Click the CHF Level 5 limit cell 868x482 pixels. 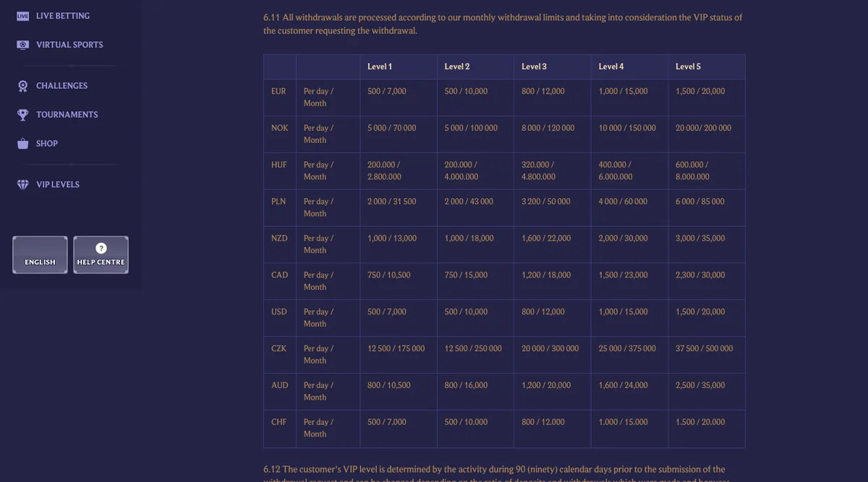coord(707,429)
